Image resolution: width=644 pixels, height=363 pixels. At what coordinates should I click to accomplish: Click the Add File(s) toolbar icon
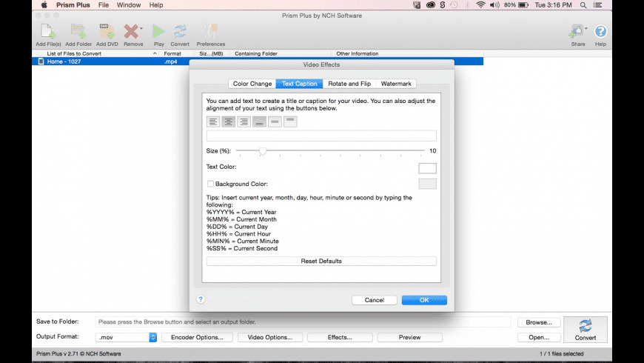click(x=48, y=35)
